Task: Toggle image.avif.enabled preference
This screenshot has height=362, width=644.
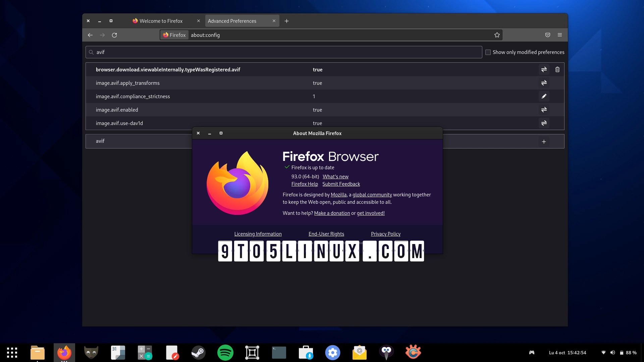Action: (544, 110)
